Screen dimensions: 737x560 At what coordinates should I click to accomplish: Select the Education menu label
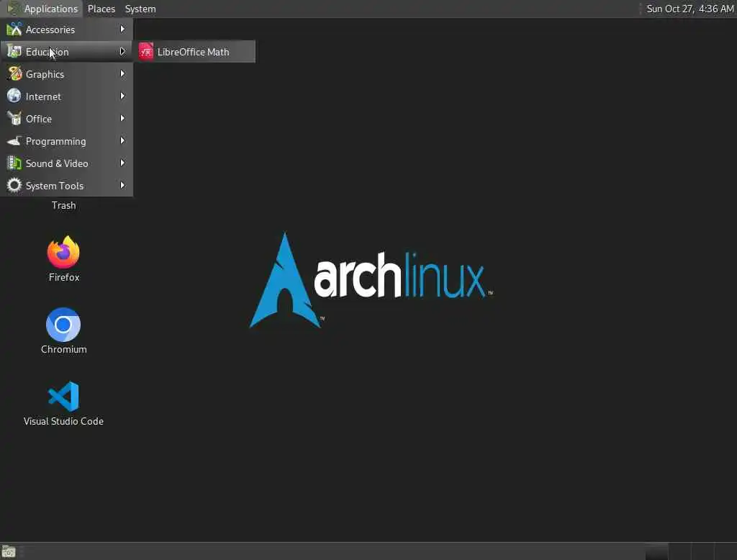[47, 52]
